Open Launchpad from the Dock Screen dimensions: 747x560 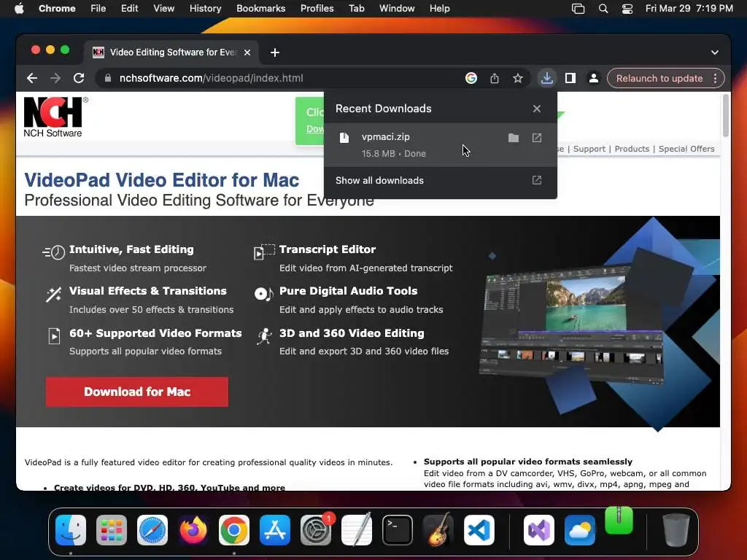pos(112,530)
